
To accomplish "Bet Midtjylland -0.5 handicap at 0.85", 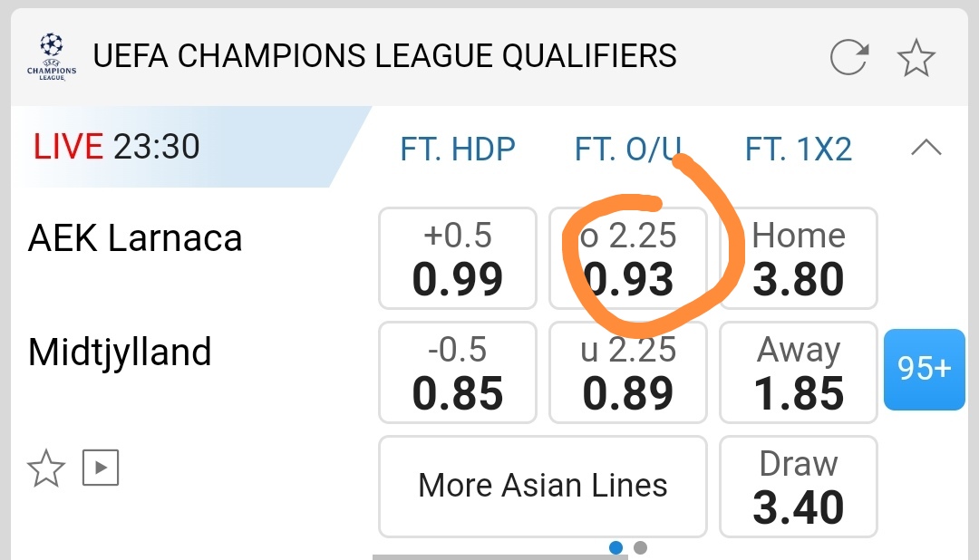I will (458, 372).
